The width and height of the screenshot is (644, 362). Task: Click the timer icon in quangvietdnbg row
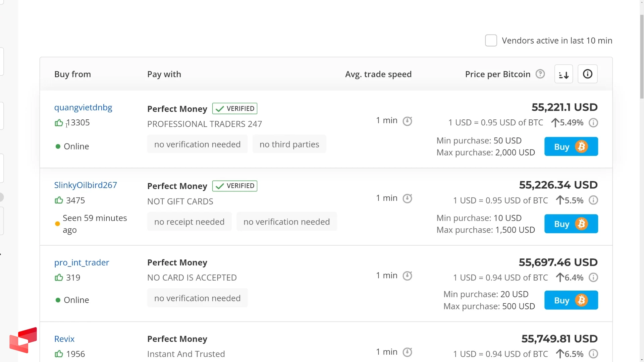(407, 121)
